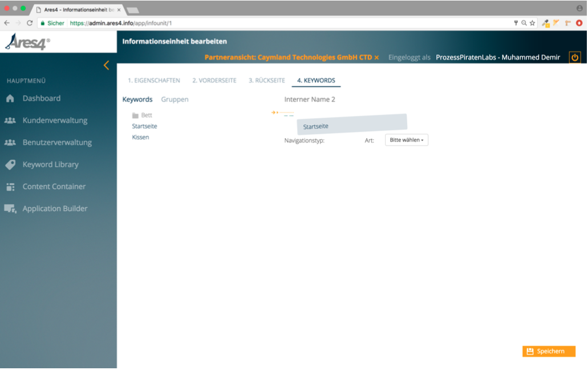Bookmark this page with star icon

(x=532, y=23)
